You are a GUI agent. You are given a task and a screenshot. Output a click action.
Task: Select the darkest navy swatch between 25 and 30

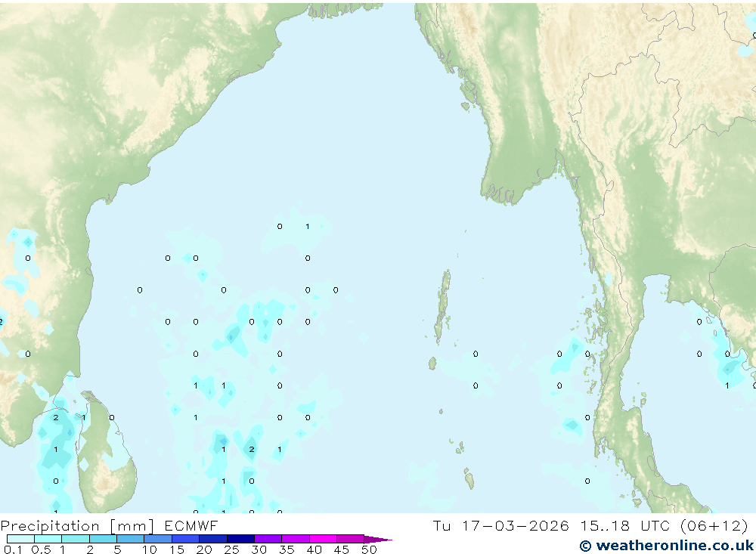point(240,539)
